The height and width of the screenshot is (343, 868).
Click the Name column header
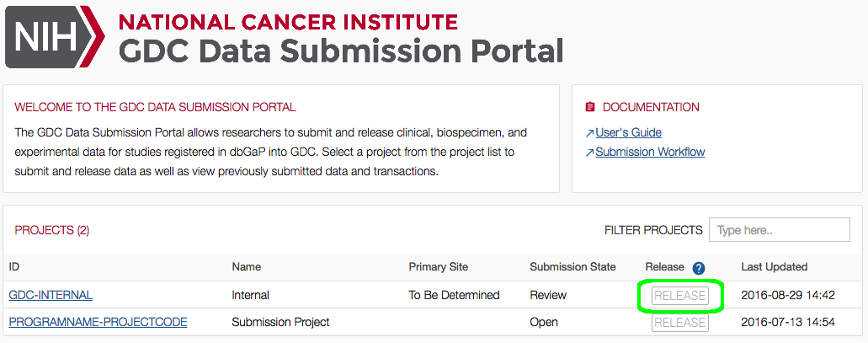[x=246, y=267]
